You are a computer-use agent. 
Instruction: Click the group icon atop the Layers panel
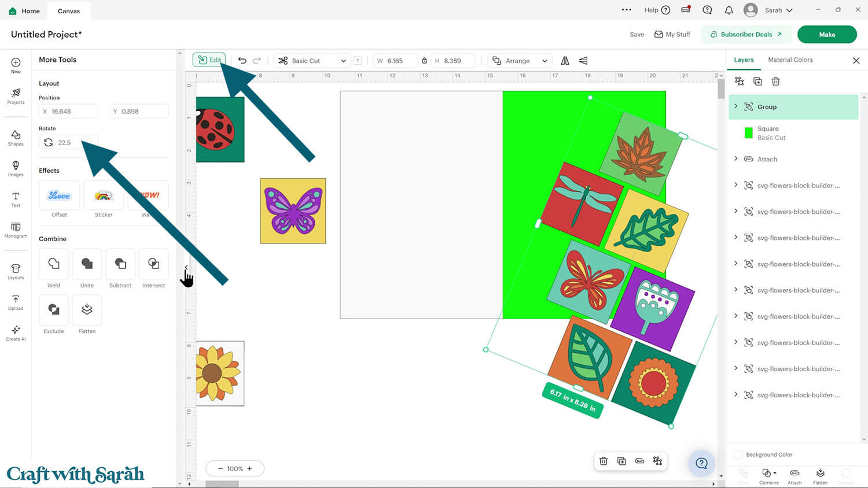(x=739, y=82)
